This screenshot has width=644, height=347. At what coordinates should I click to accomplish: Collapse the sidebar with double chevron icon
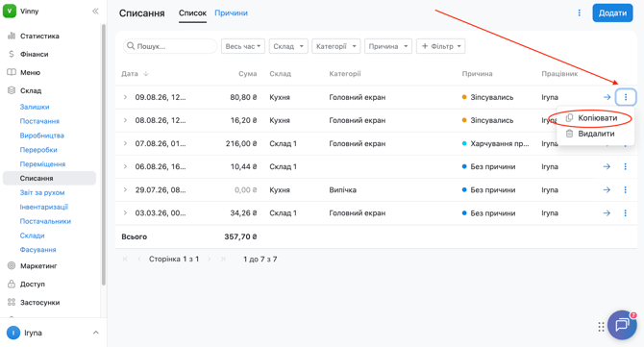(95, 12)
